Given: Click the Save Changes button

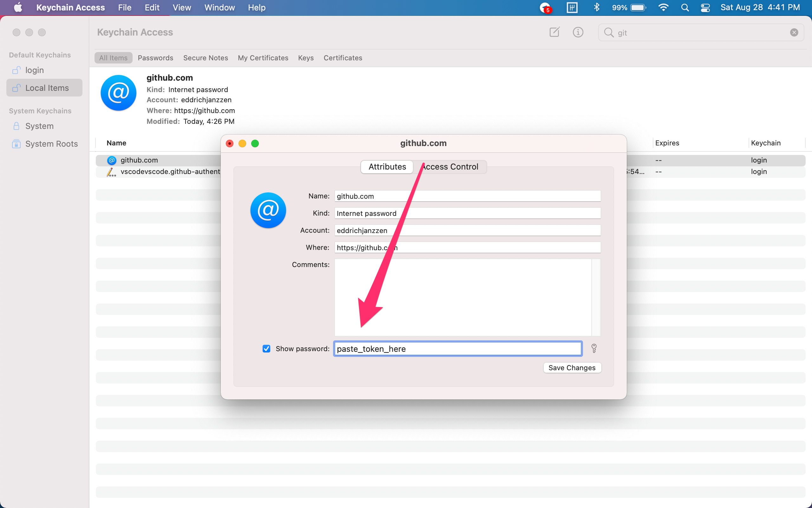Looking at the screenshot, I should click(x=572, y=368).
